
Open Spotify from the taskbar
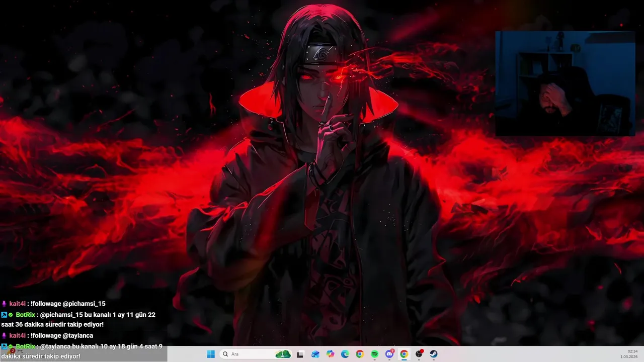point(375,354)
